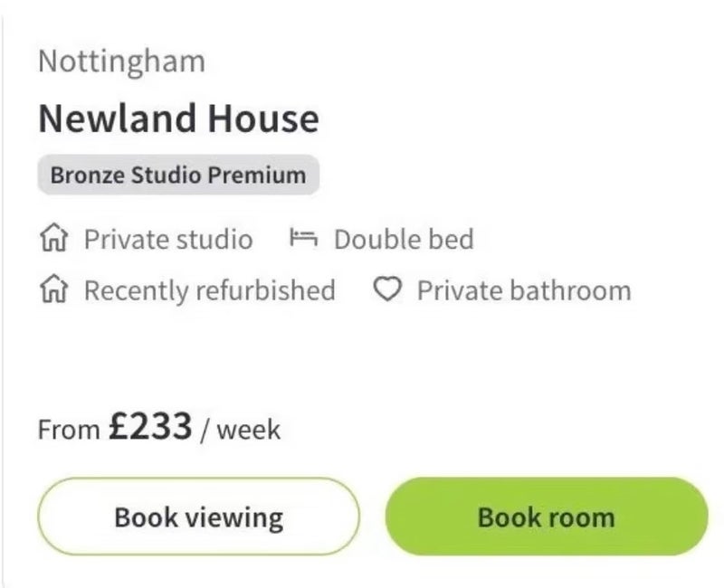724x588 pixels.
Task: Click the heart icon beside Private bathroom
Action: point(387,290)
